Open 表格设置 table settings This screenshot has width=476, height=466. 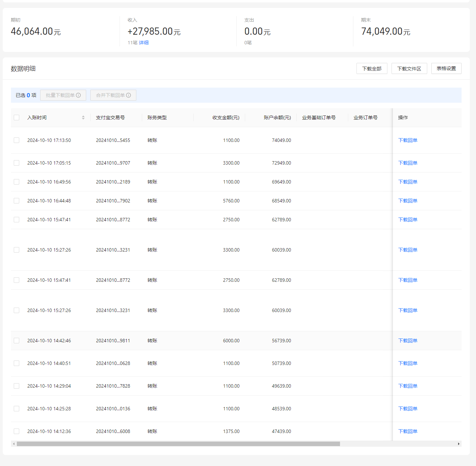pos(446,68)
